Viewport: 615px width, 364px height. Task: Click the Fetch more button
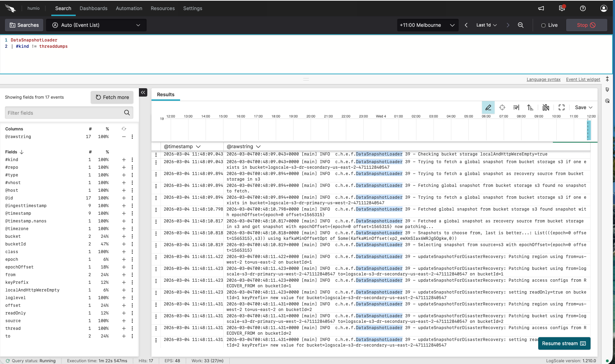click(x=112, y=97)
